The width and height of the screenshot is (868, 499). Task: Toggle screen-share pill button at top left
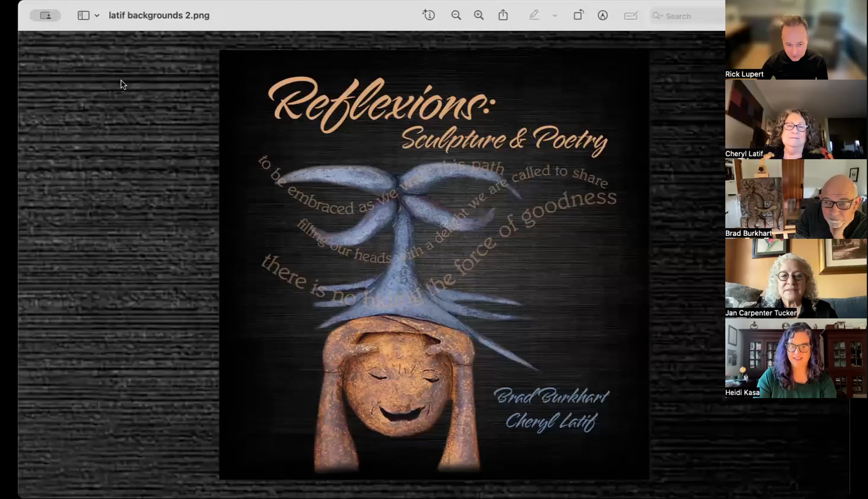click(45, 16)
